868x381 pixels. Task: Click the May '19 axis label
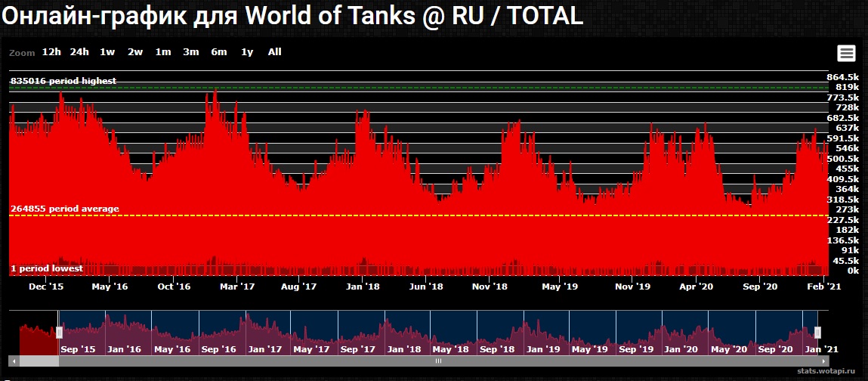[560, 287]
